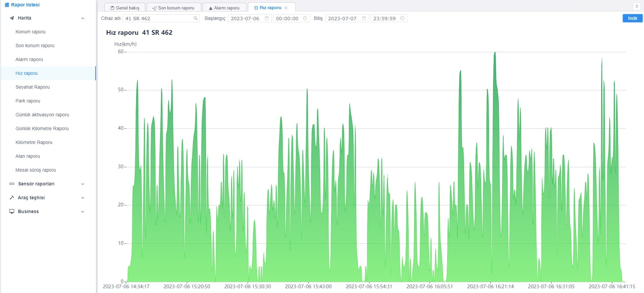Viewport: 644px width, 293px height.
Task: Click the start time field 00:00:00
Action: pyautogui.click(x=291, y=18)
